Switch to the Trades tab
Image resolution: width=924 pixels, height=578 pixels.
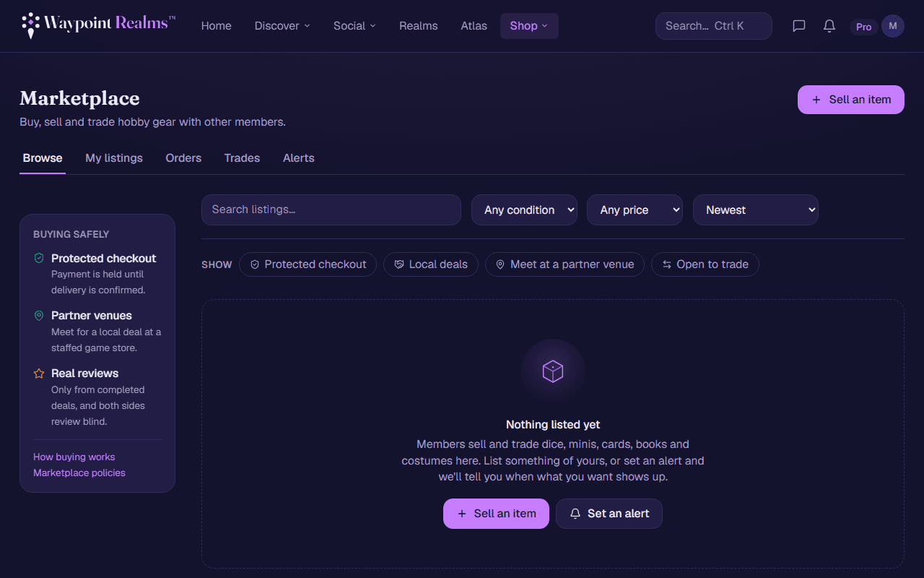pyautogui.click(x=242, y=158)
